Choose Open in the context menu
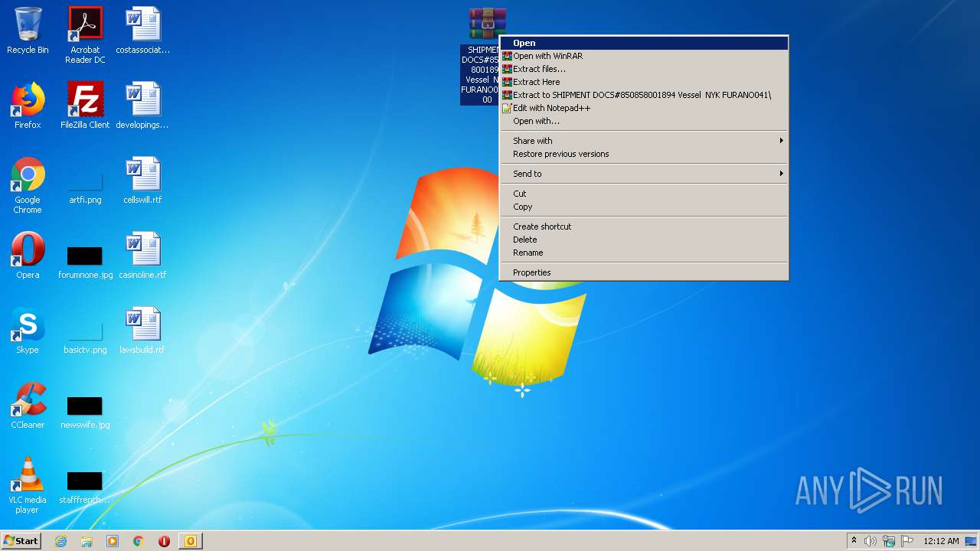The height and width of the screenshot is (551, 980). point(643,43)
